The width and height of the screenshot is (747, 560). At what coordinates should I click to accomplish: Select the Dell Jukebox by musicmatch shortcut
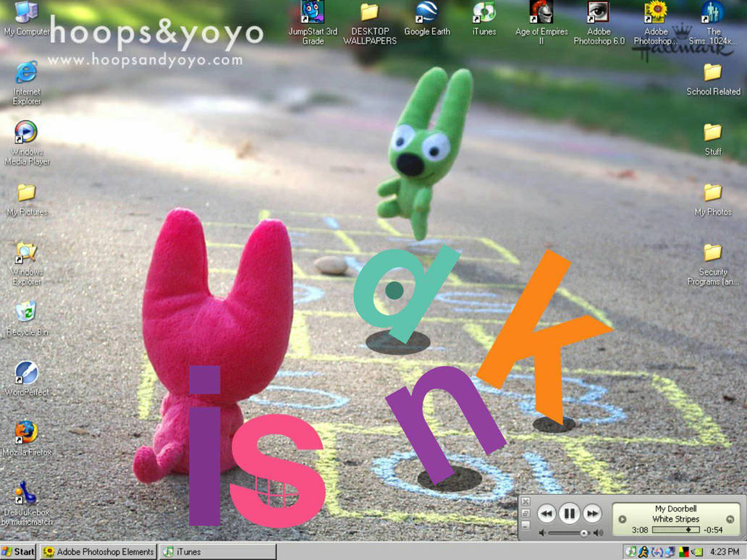pos(27,504)
